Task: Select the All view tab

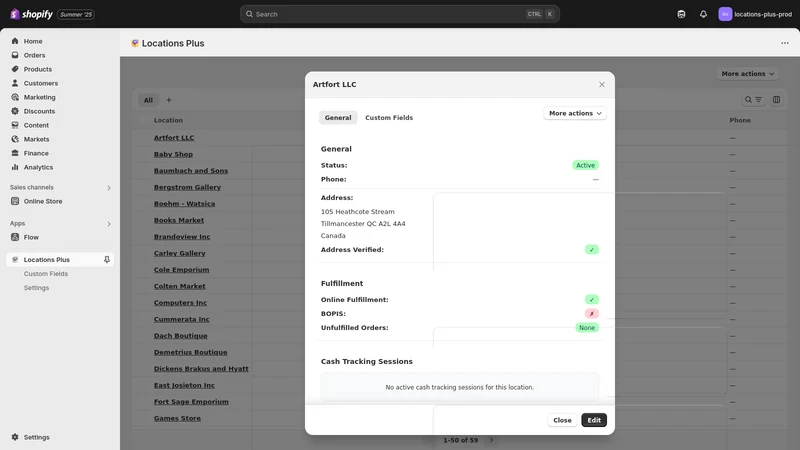Action: (148, 100)
